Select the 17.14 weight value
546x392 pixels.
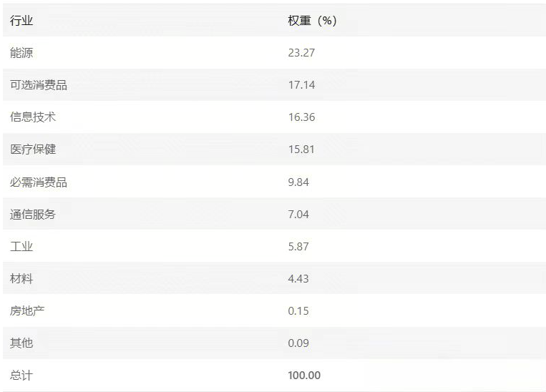(301, 85)
